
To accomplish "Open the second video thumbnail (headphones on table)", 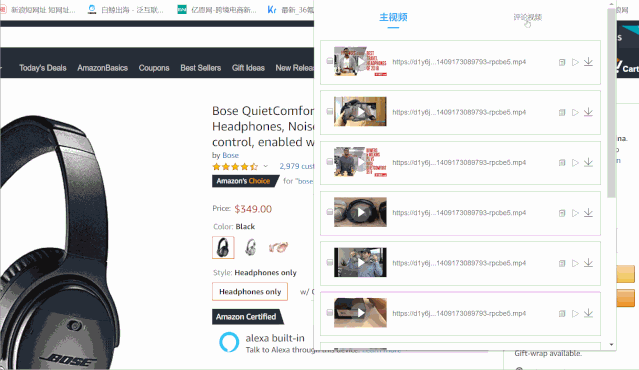I will 360,112.
